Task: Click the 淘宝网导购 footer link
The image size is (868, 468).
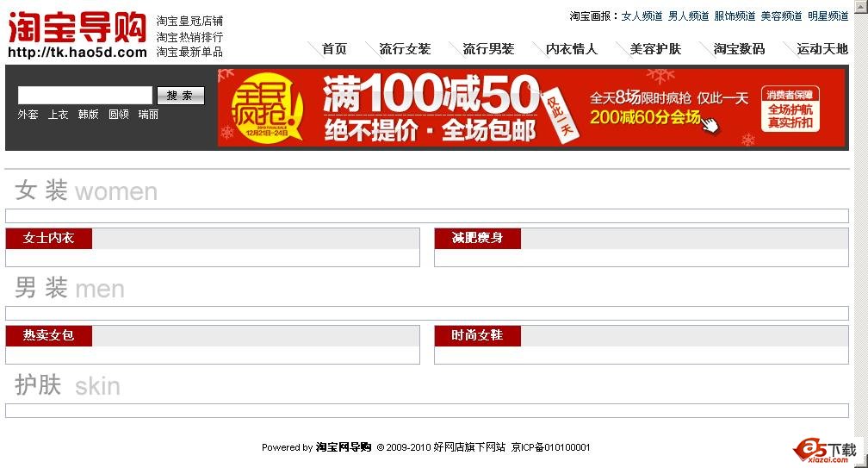Action: (344, 447)
